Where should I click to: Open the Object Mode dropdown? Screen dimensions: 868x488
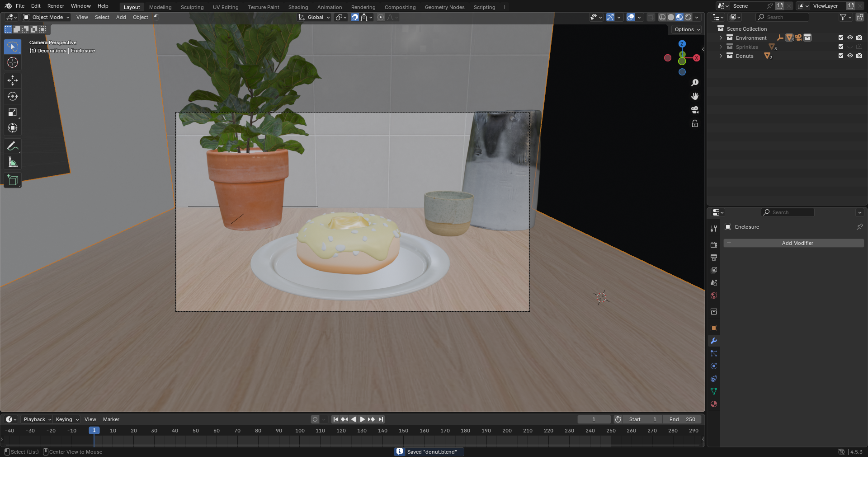pos(45,17)
